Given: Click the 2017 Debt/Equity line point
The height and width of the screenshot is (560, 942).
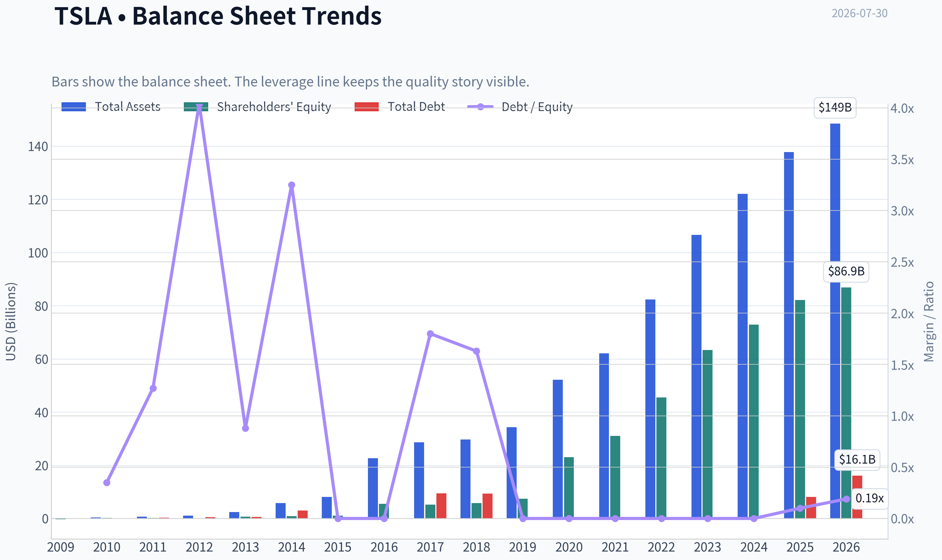Looking at the screenshot, I should [x=430, y=334].
